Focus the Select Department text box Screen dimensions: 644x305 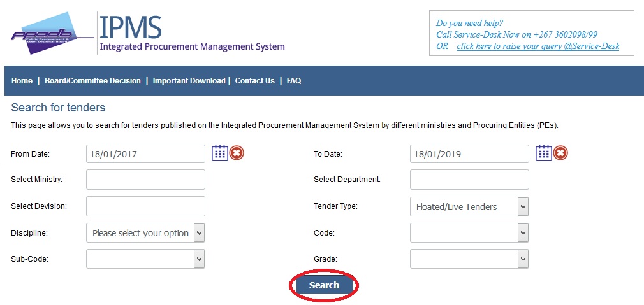click(469, 180)
